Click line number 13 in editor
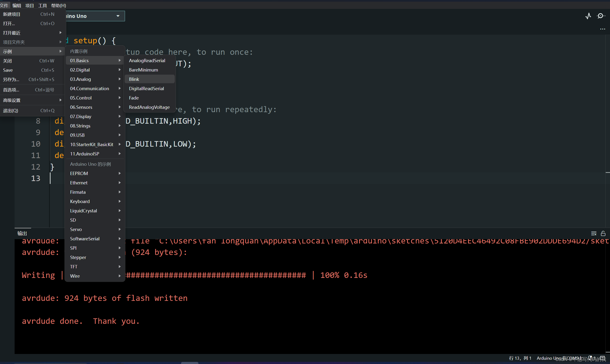610x364 pixels. pyautogui.click(x=36, y=178)
